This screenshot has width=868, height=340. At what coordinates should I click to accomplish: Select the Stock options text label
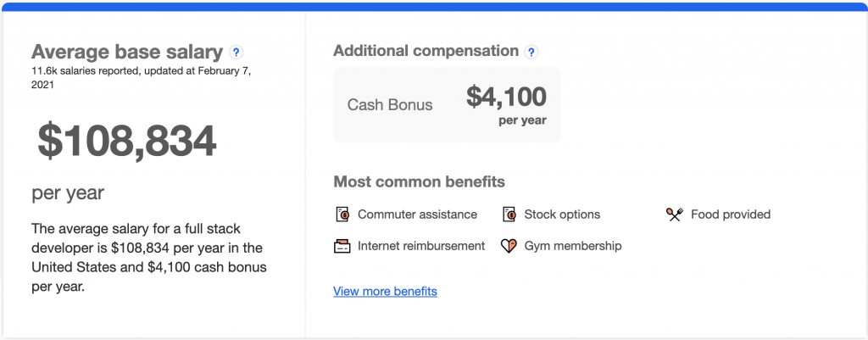coord(562,215)
